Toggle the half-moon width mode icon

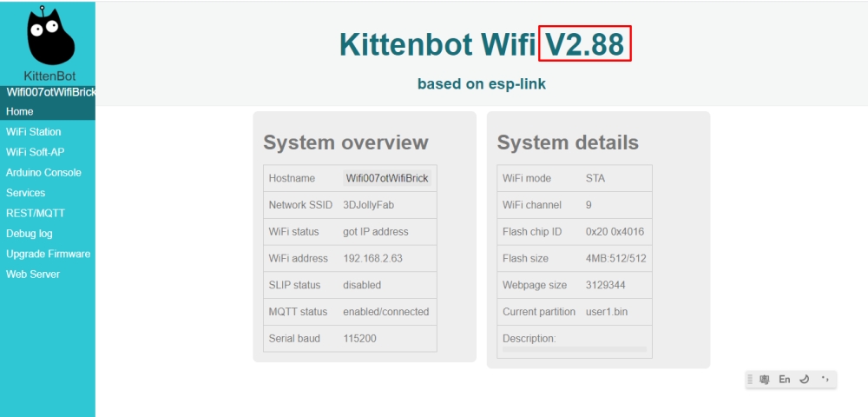click(x=804, y=380)
